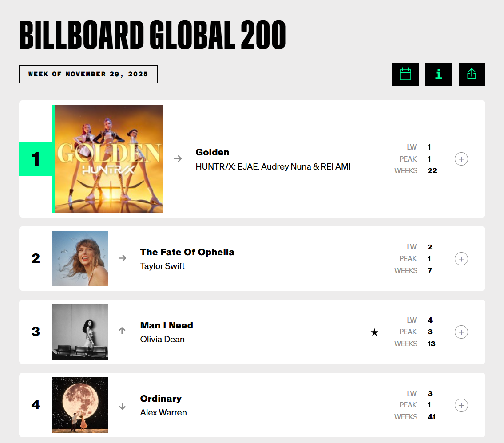Click the Golden album cover art
504x443 pixels.
(109, 159)
